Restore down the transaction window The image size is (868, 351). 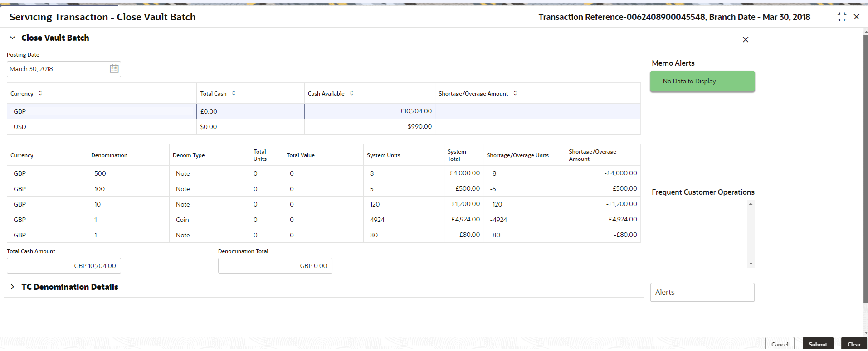pos(842,17)
